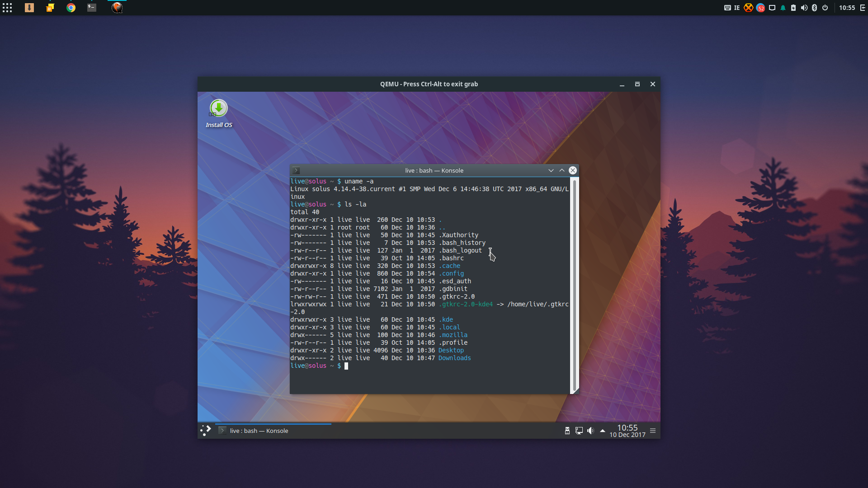Open the power menu in the top panel

click(x=825, y=8)
